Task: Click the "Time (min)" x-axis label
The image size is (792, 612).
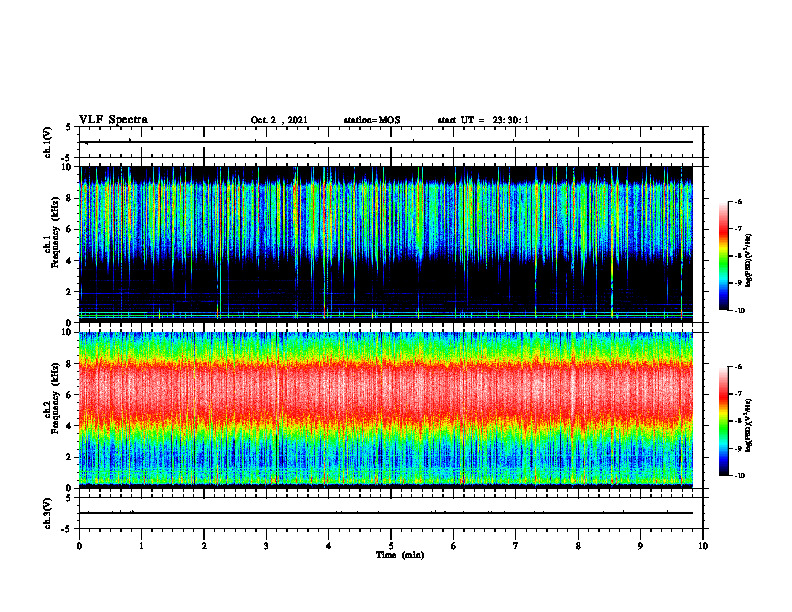Action: click(x=400, y=555)
